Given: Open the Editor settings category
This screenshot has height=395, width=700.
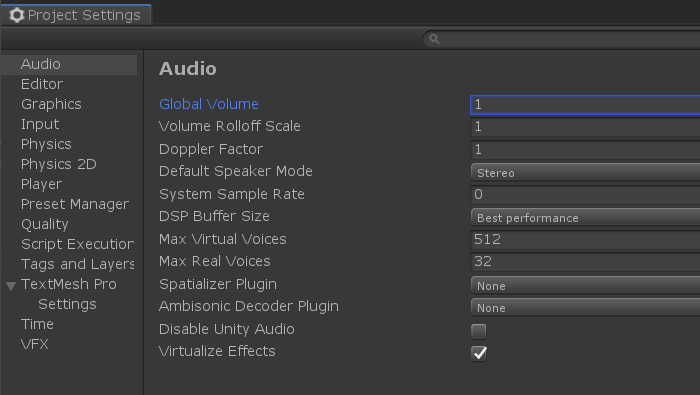Looking at the screenshot, I should [42, 84].
